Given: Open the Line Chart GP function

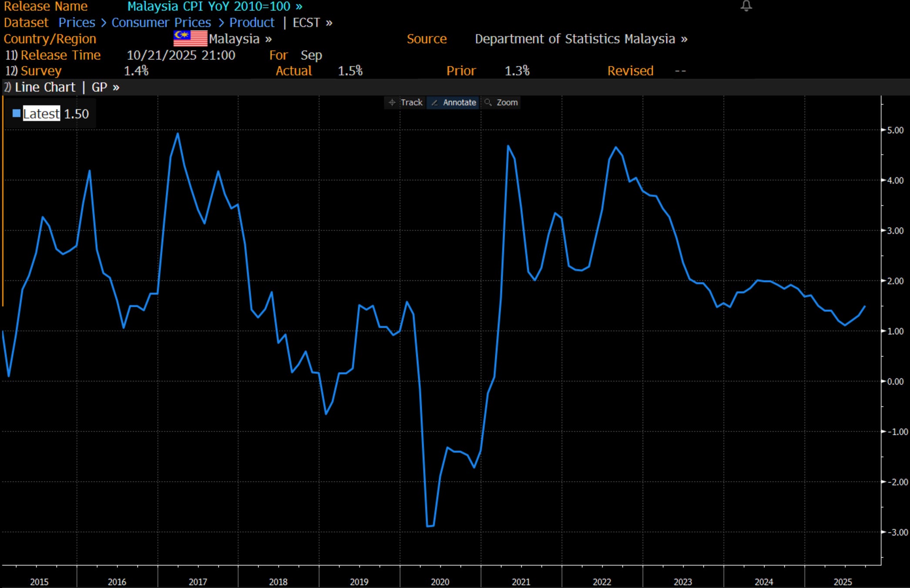Looking at the screenshot, I should tap(61, 87).
